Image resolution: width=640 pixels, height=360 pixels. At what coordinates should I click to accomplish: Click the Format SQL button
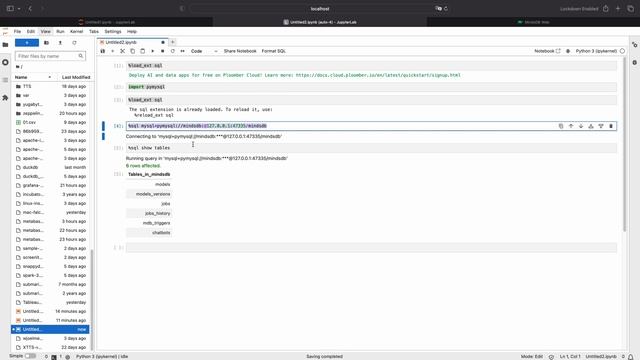(273, 51)
